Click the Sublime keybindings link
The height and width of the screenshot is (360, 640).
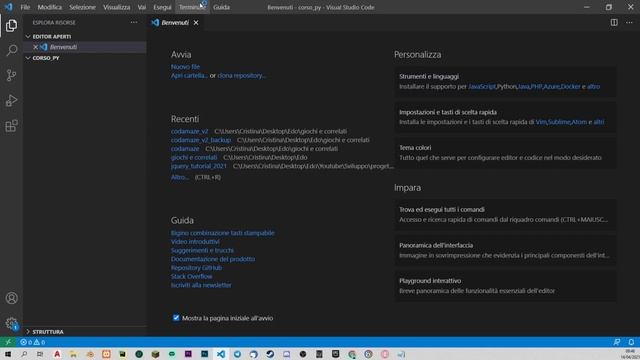pyautogui.click(x=559, y=122)
